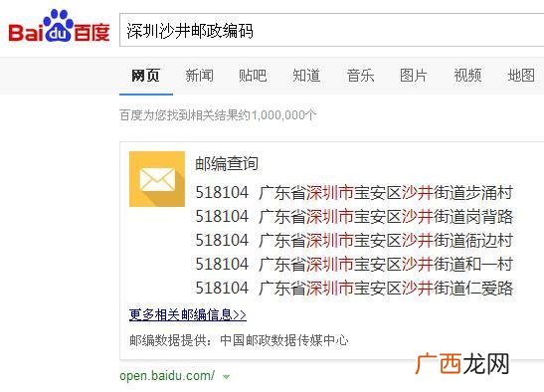Screen dimensions: 544x392
Task: Click the open.baidu.com/ source link
Action: coord(167,376)
